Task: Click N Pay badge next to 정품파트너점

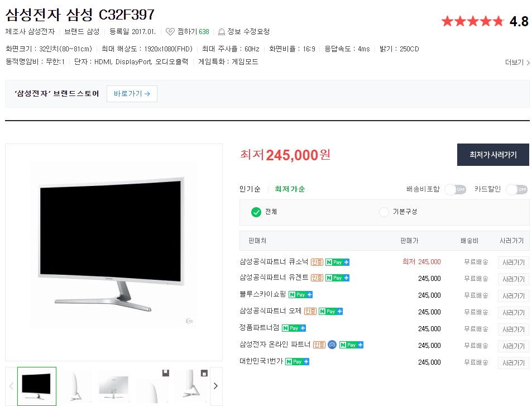Action: pos(294,328)
